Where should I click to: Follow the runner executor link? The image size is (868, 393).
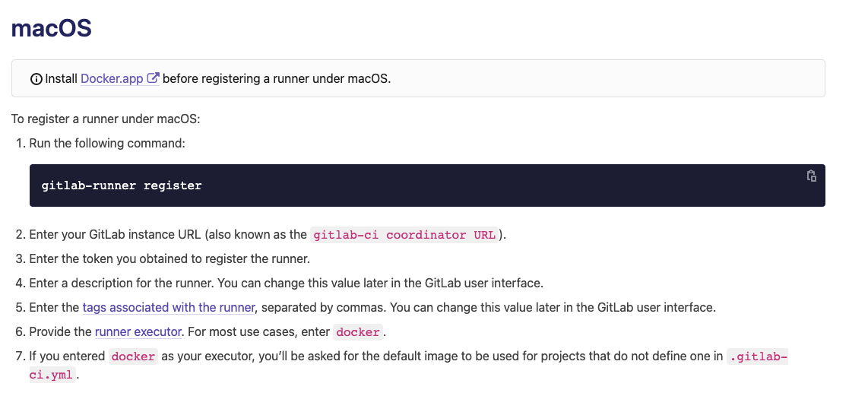(x=138, y=331)
